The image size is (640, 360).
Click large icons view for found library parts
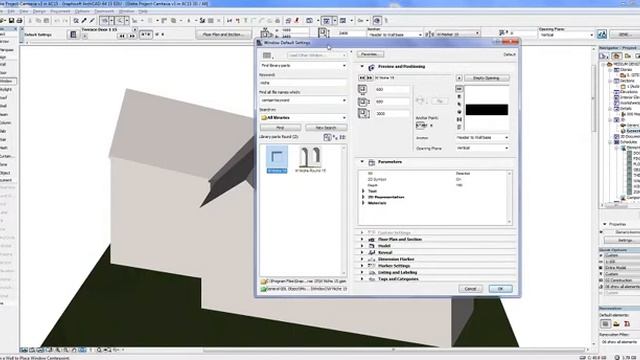(x=327, y=138)
